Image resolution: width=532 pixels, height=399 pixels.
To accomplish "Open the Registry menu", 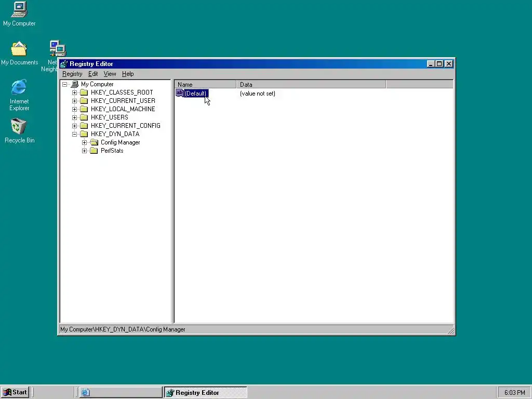I will coord(72,74).
